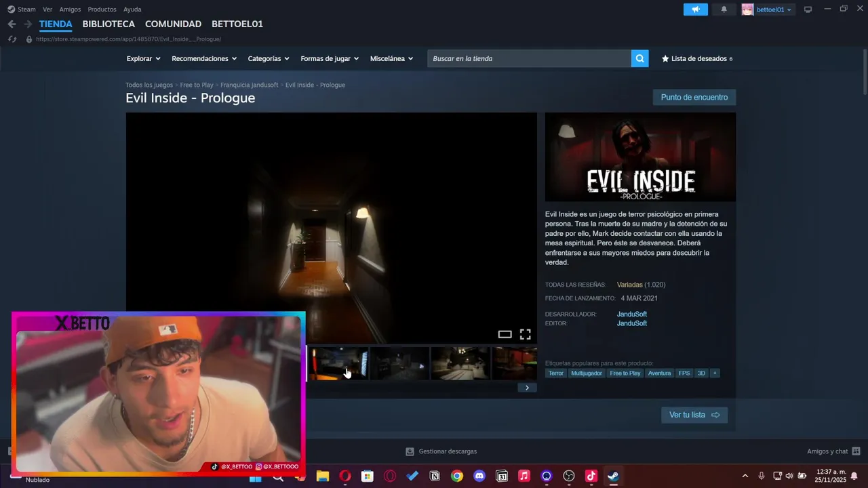Open the bettoel01 account dropdown

774,9
